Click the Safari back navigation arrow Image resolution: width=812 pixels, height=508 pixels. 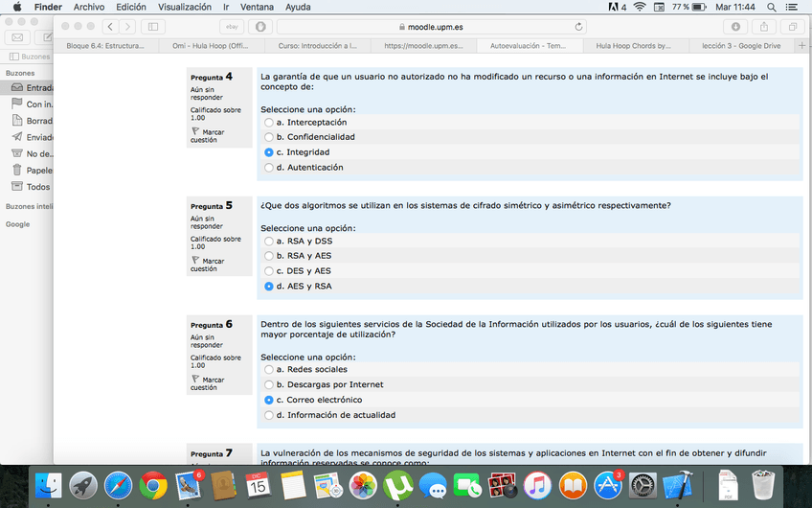coord(111,27)
